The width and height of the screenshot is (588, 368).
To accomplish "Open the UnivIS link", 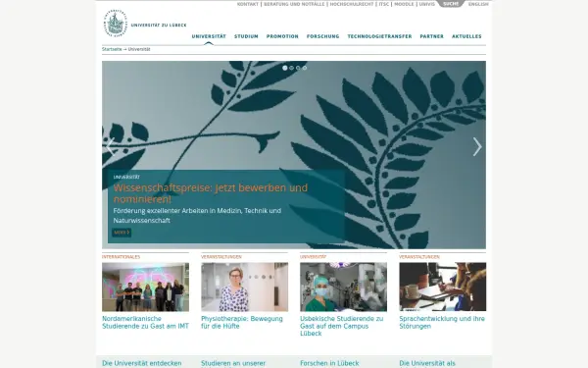I will point(426,4).
